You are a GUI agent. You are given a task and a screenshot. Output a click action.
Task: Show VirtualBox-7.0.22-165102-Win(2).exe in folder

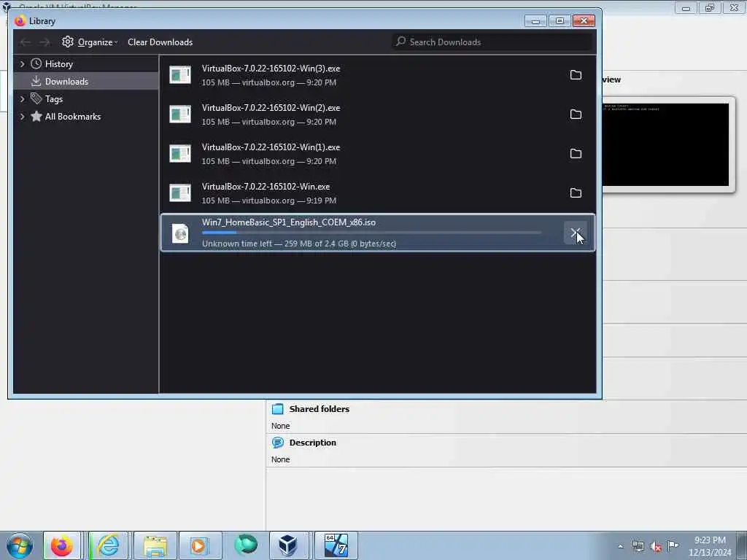(576, 114)
